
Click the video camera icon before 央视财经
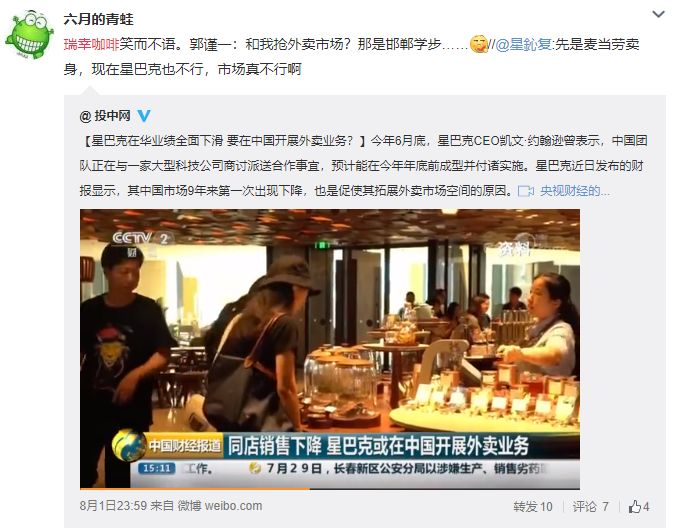(526, 191)
